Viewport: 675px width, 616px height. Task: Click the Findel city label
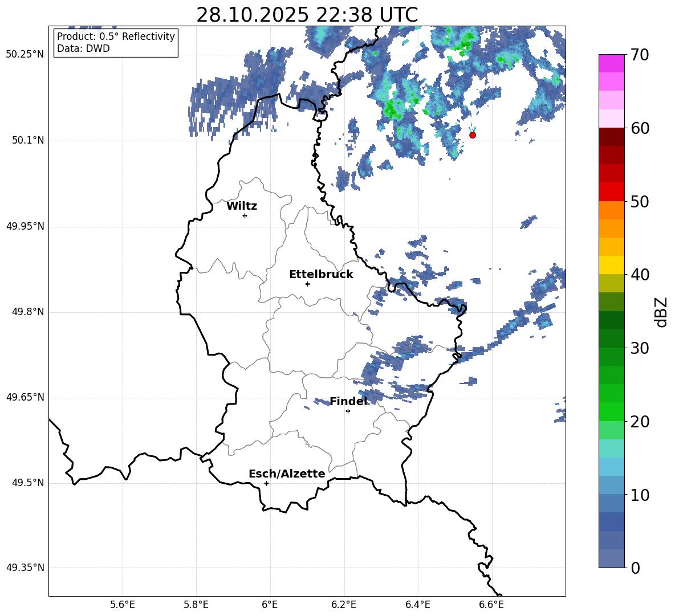348,401
